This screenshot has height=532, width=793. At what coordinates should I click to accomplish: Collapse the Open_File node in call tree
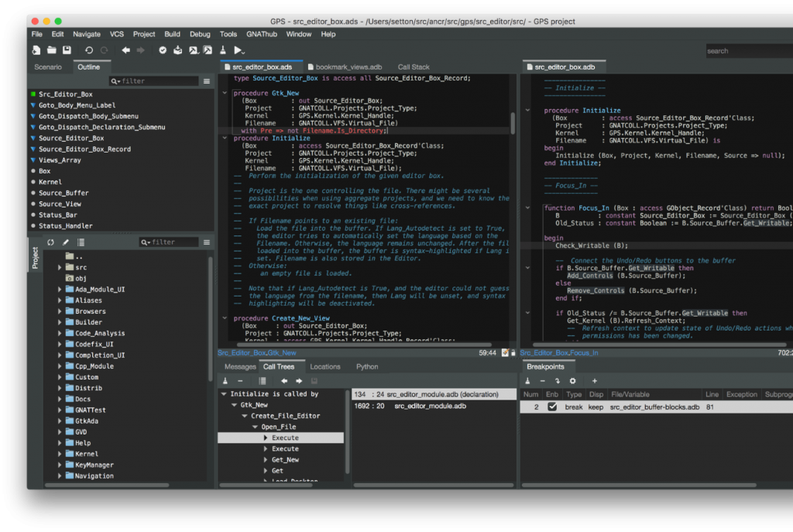254,427
